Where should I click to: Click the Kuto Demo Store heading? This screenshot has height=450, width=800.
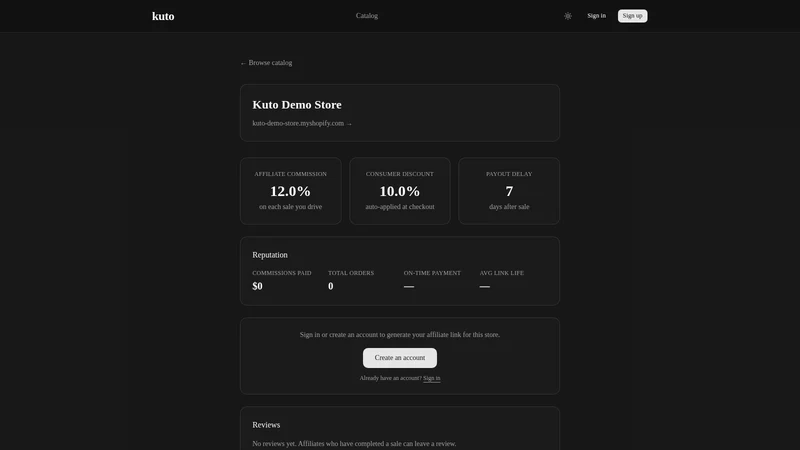click(296, 105)
